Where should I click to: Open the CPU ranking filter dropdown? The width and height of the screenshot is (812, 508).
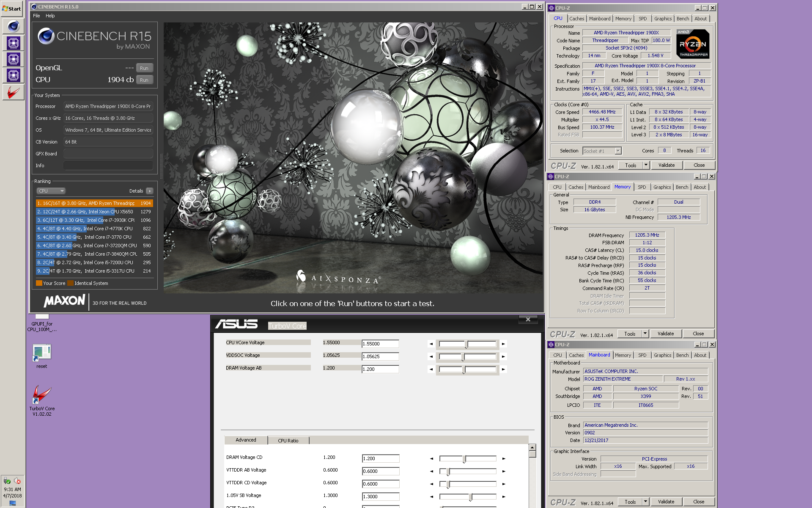pos(51,191)
